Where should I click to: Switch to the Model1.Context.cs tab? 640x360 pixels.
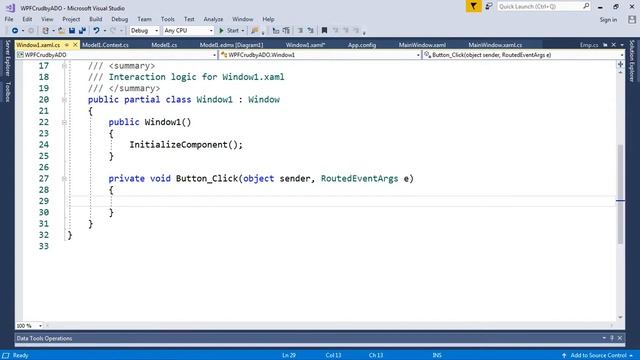(x=105, y=45)
